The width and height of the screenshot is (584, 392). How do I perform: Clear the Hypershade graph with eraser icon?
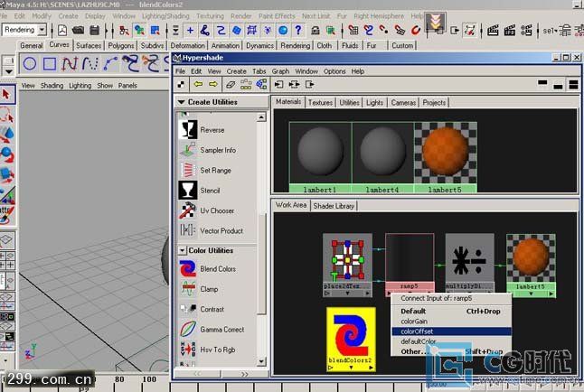tap(231, 85)
